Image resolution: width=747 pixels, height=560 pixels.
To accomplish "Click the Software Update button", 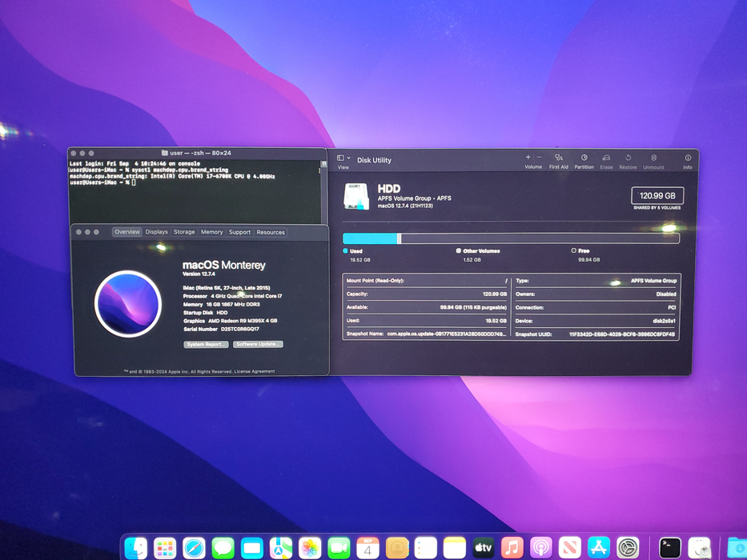I will tap(258, 344).
